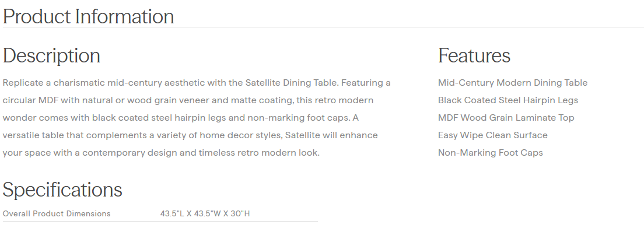Viewport: 644px width, 235px height.
Task: Click the Description section heading
Action: pyautogui.click(x=51, y=56)
